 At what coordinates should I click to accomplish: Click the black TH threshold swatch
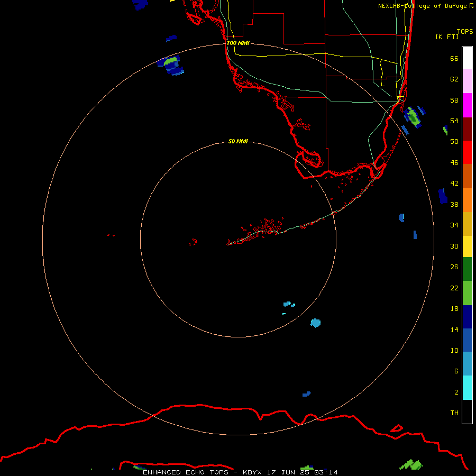(x=467, y=411)
